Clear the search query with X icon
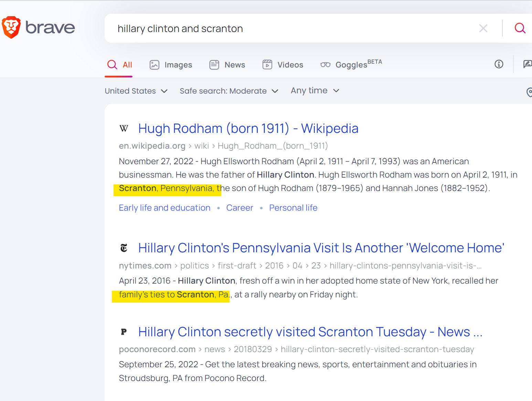532x401 pixels. click(x=483, y=28)
